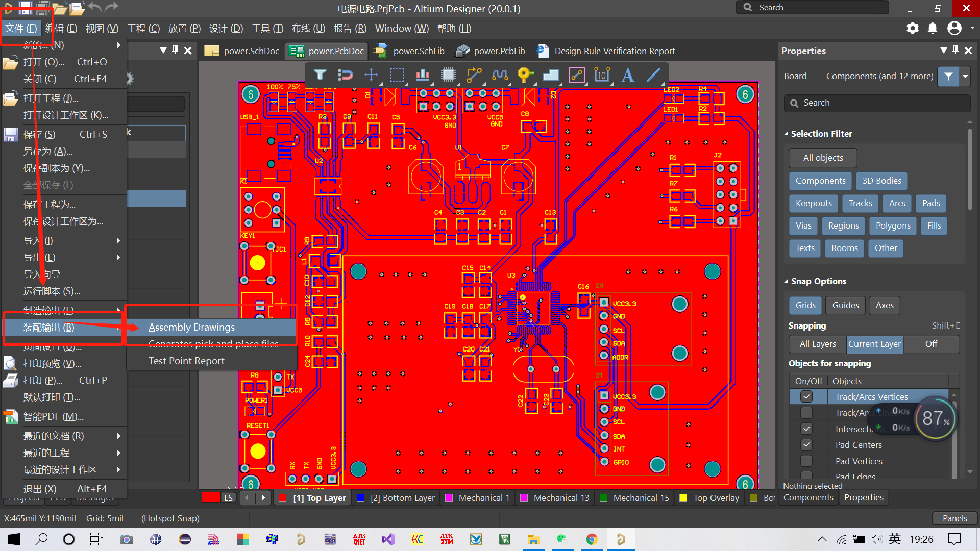
Task: Enable the Pad Vertices snapping checkbox
Action: point(806,461)
